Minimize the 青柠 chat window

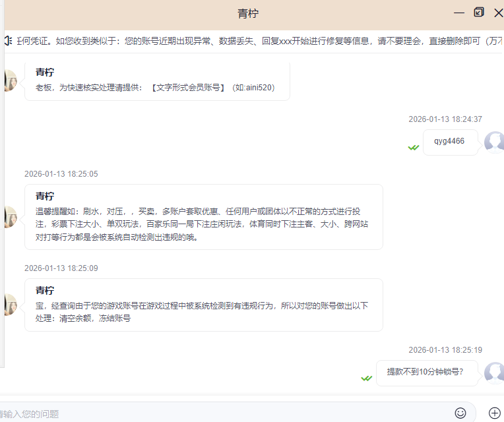(459, 13)
